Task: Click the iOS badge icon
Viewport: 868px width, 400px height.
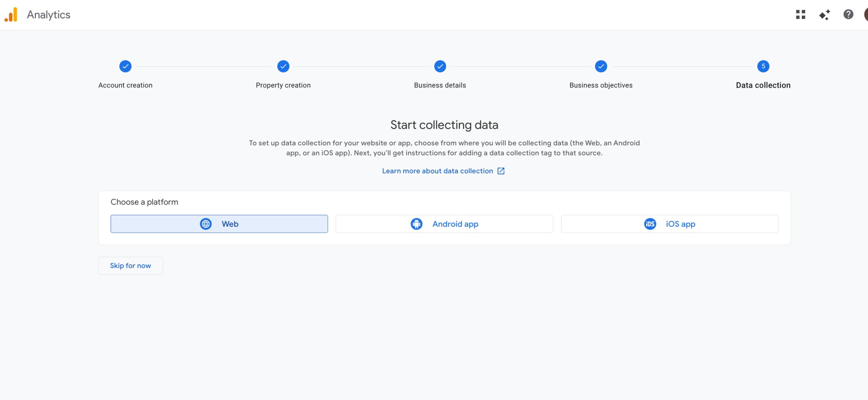Action: [x=650, y=224]
